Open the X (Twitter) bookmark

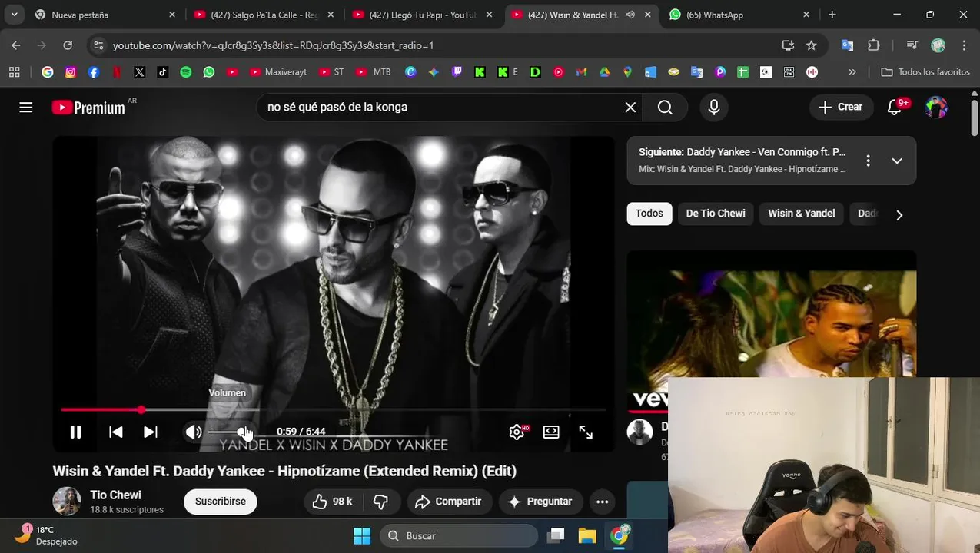click(139, 72)
